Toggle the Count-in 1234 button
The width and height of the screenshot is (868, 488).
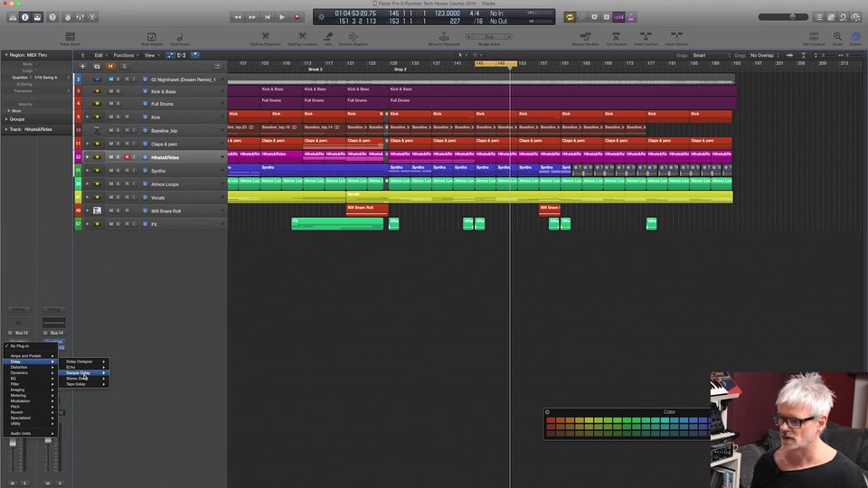(x=618, y=17)
